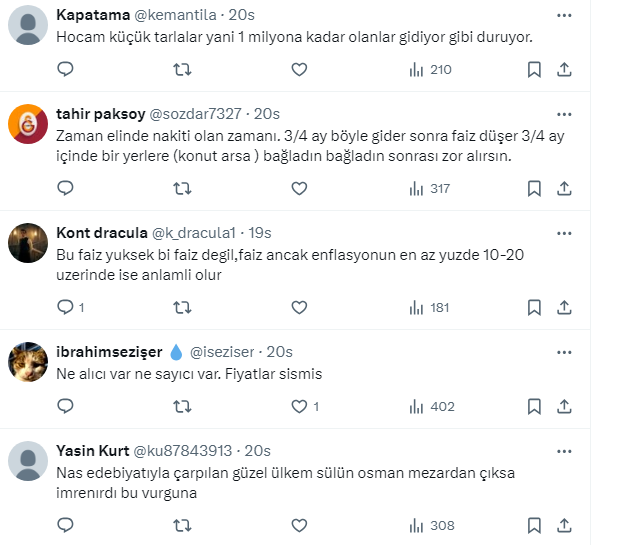Viewport: 621px width, 545px height.
Task: Bookmark Yasin Kurt's tweet
Action: click(x=534, y=525)
